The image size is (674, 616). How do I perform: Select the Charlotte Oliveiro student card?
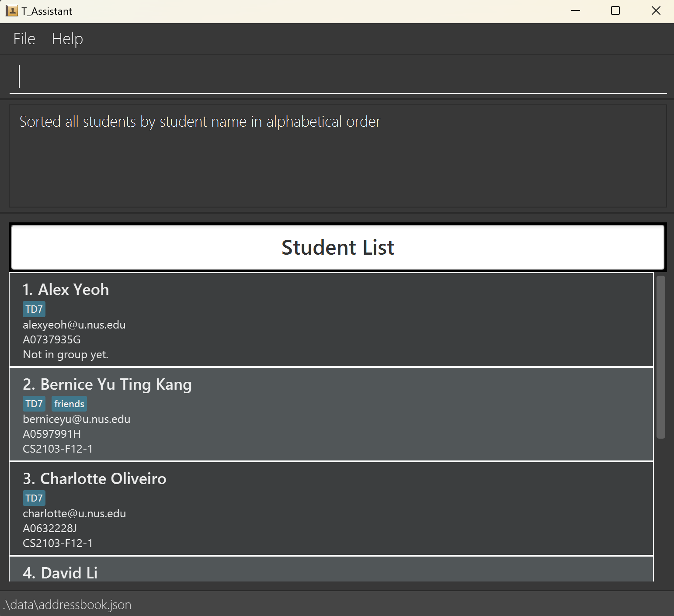pyautogui.click(x=331, y=509)
